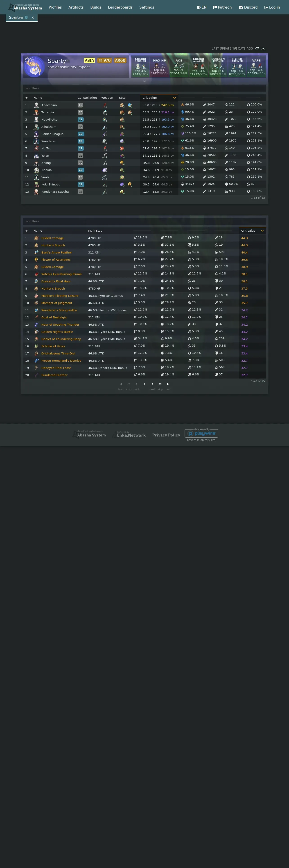This screenshot has height=868, width=289.
Task: Jump to the last artifacts page
Action: click(x=168, y=384)
